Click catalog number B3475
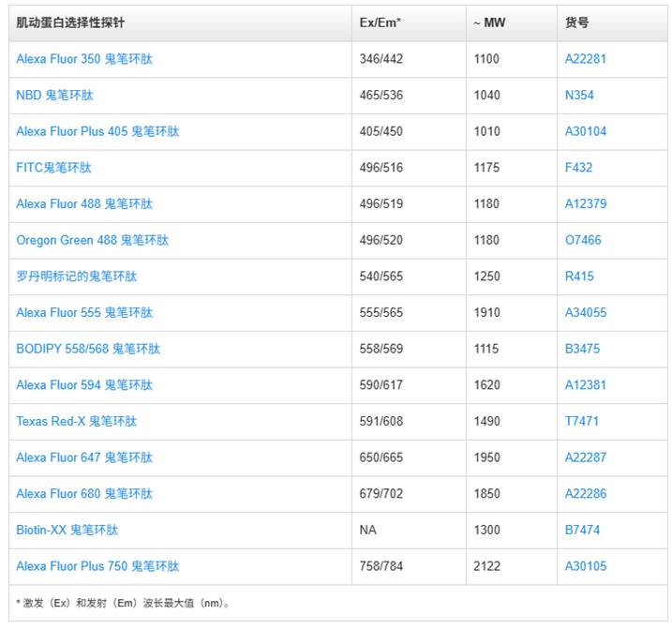 pos(582,349)
